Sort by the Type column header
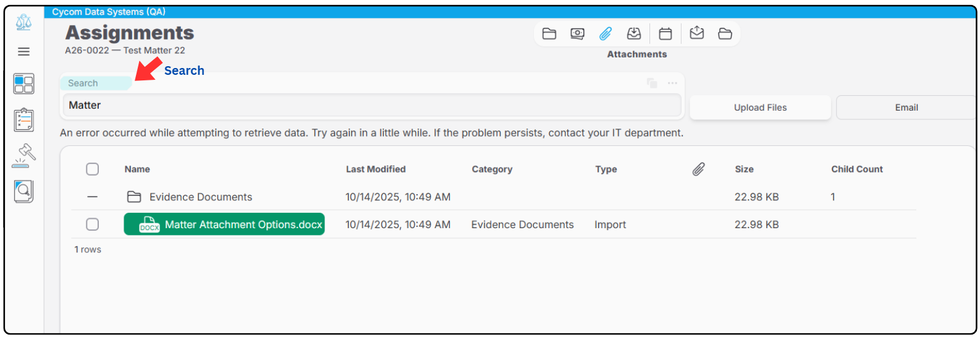The image size is (980, 337). tap(606, 169)
